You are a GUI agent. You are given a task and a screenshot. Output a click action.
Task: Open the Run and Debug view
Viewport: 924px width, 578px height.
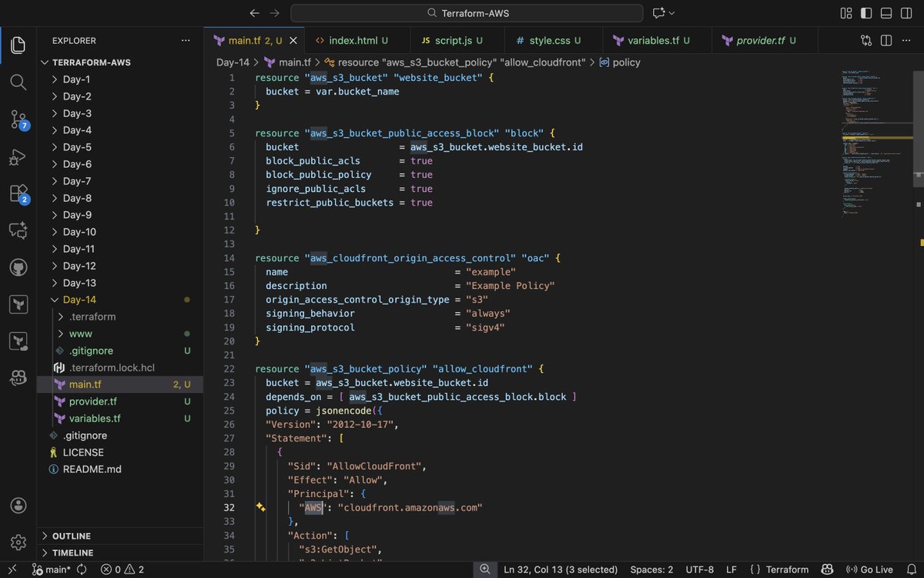[x=18, y=156]
